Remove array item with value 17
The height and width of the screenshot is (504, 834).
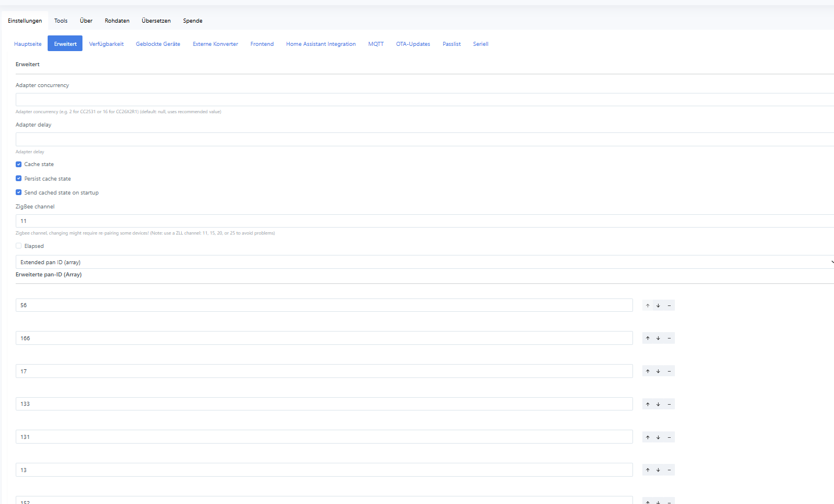669,372
